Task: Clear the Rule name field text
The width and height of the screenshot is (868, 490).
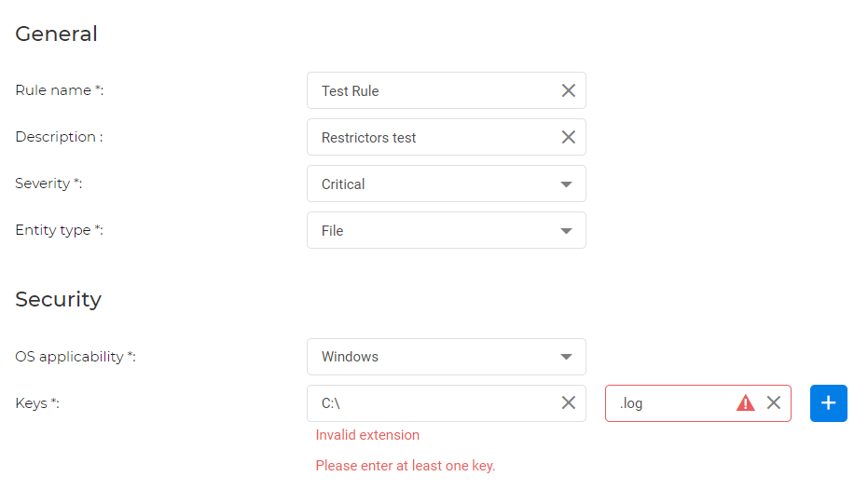Action: click(568, 90)
